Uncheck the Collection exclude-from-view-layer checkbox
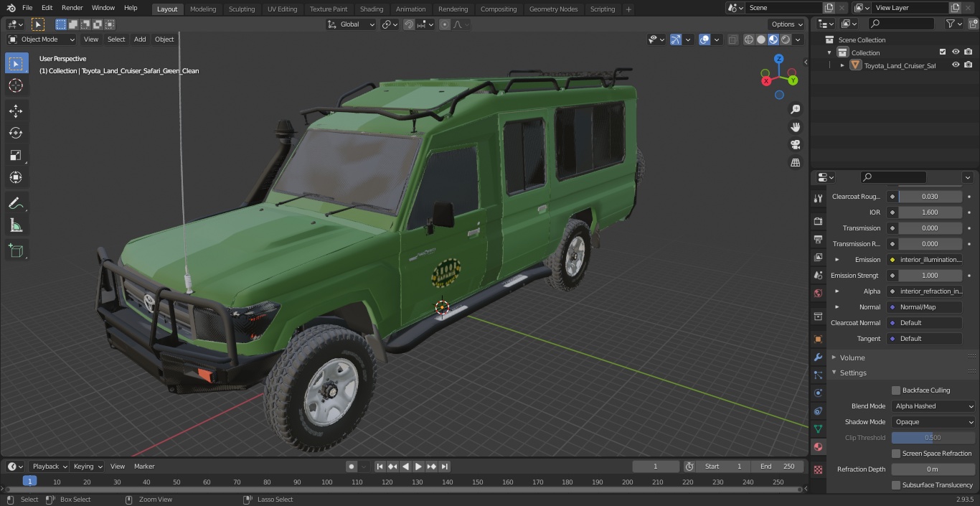This screenshot has height=506, width=980. 943,52
